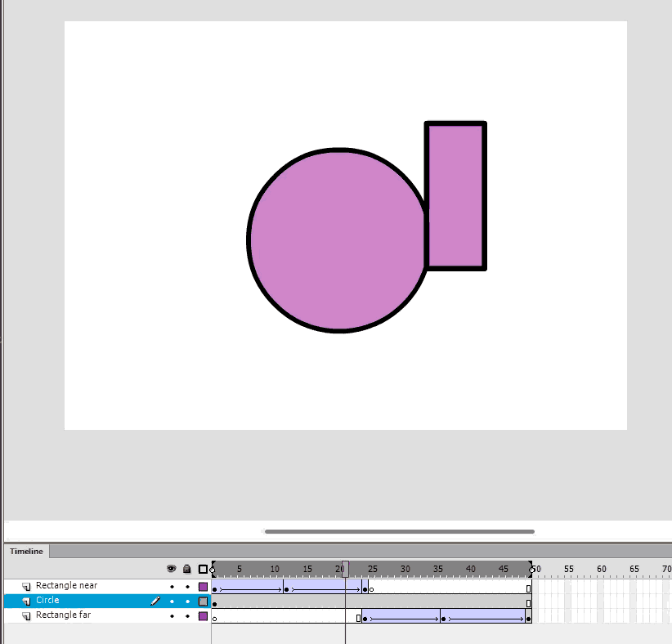Image resolution: width=672 pixels, height=644 pixels.
Task: Switch to the Timeline tab
Action: [26, 552]
